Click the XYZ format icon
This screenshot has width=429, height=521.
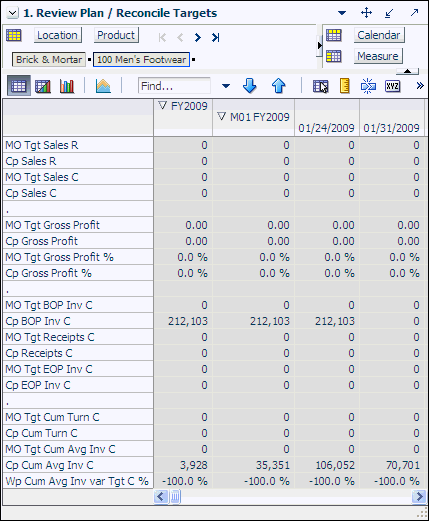tap(392, 86)
